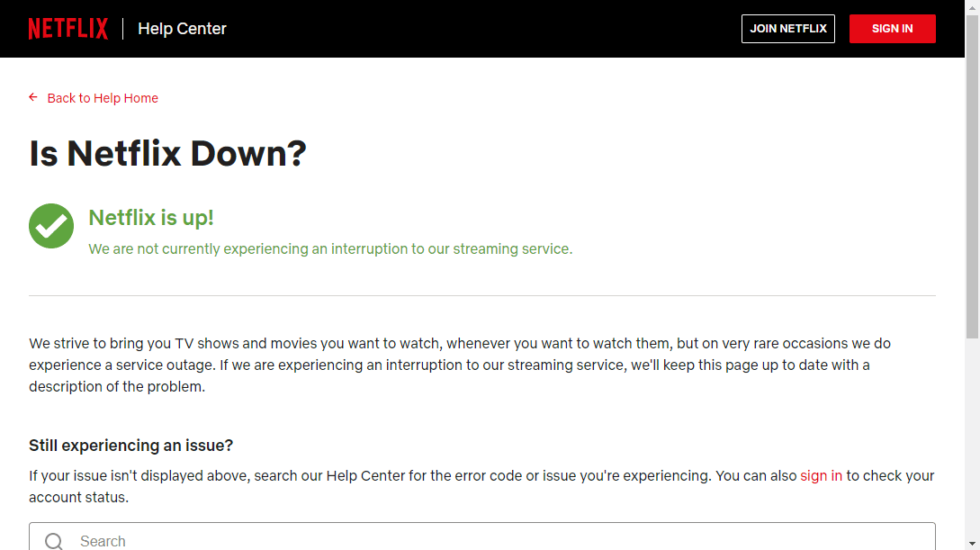Click the "Is Netflix Down?" heading
Screen dimensions: 980x550
(x=167, y=153)
